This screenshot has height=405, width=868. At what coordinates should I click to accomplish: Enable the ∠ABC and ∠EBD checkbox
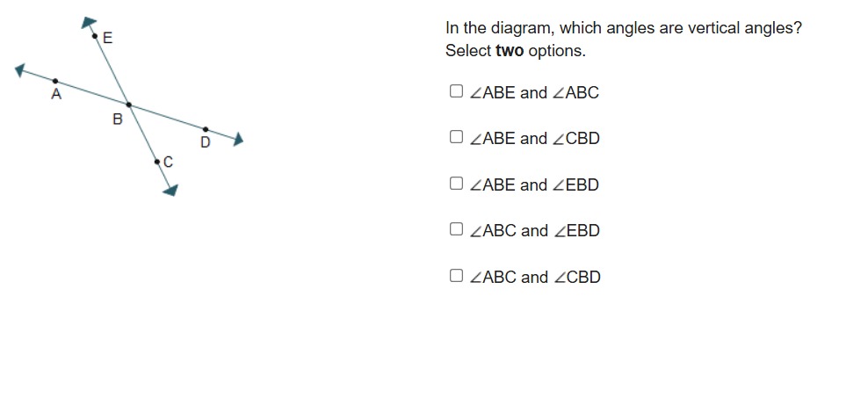[x=455, y=229]
